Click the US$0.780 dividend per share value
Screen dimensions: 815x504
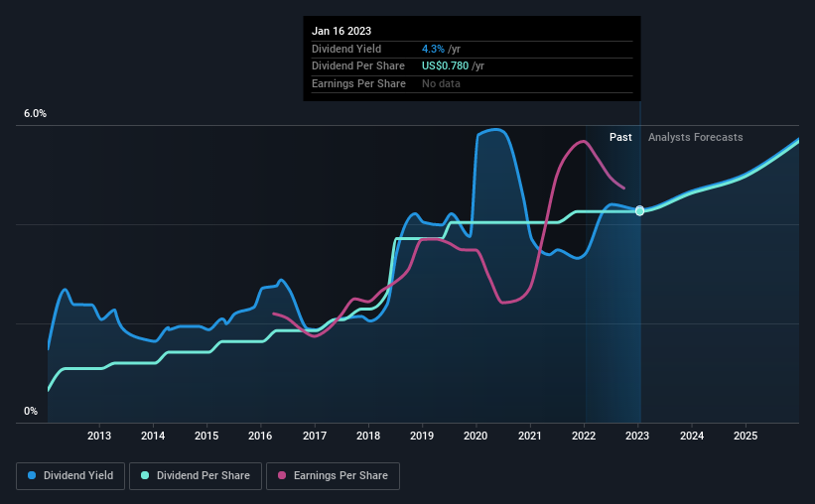click(445, 66)
